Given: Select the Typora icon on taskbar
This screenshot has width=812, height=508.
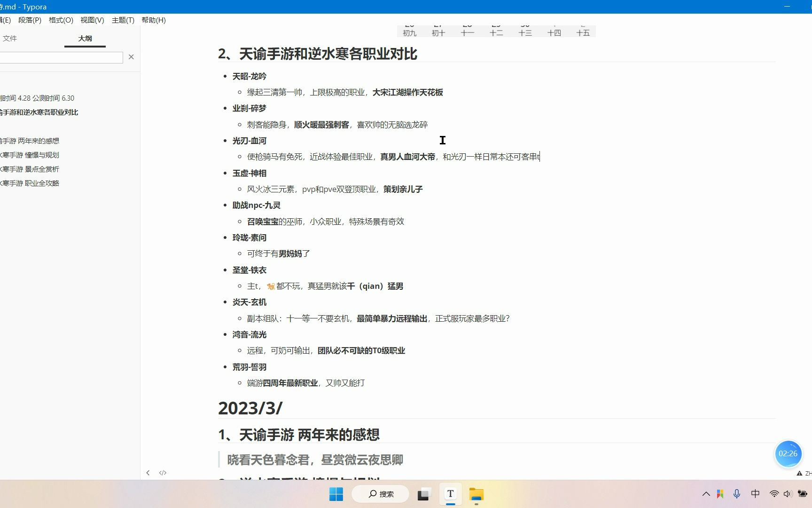Looking at the screenshot, I should [x=450, y=494].
